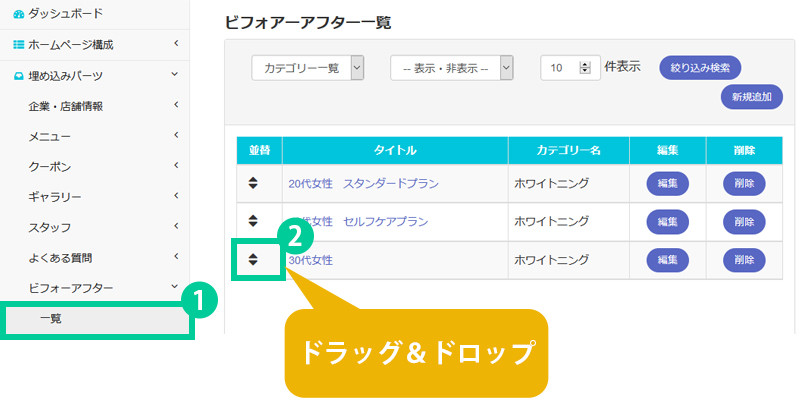Open the カテゴリー一覧 dropdown
Image resolution: width=800 pixels, height=407 pixels.
pyautogui.click(x=308, y=67)
